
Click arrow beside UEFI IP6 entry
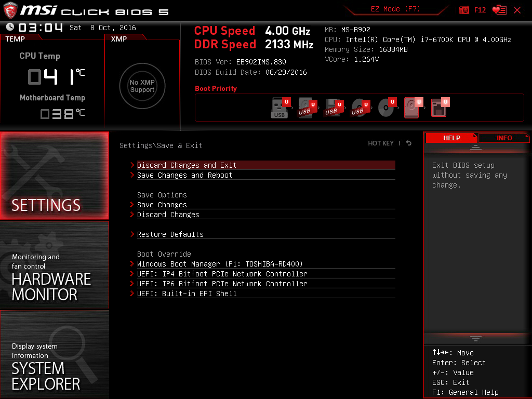132,284
